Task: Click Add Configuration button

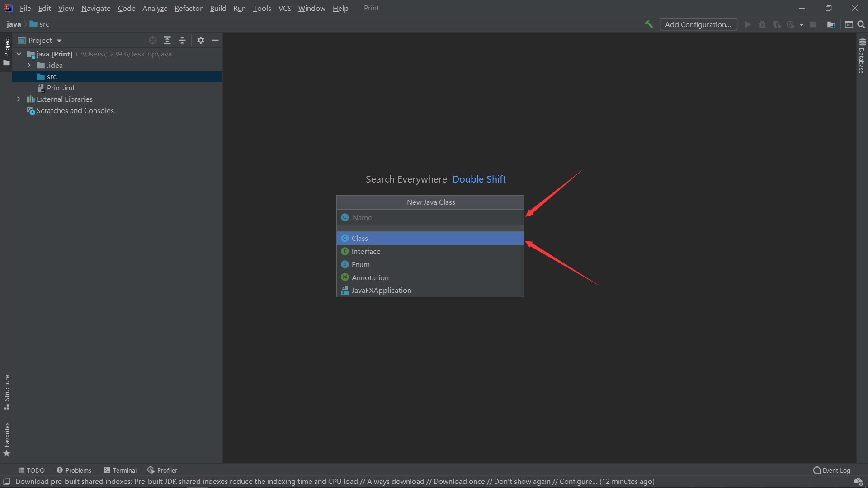Action: pos(698,24)
